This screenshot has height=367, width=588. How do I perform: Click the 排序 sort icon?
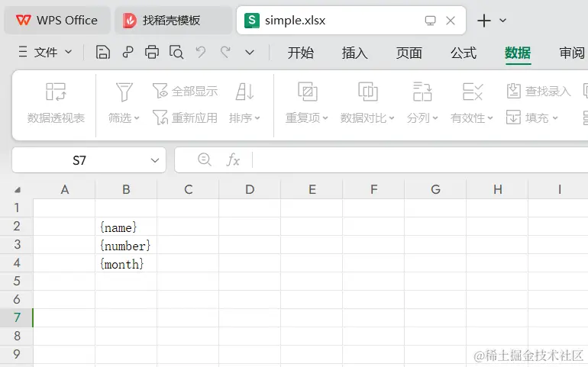(x=245, y=92)
